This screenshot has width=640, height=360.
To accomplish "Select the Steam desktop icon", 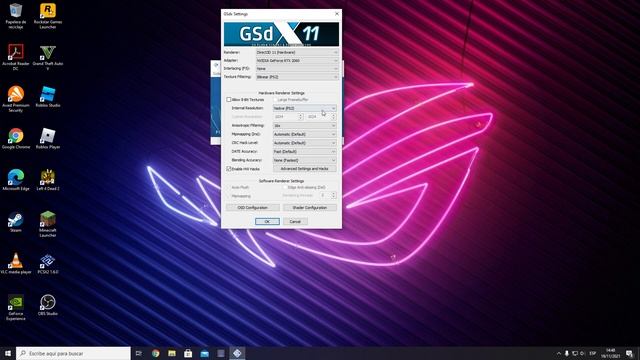I will coord(16,222).
